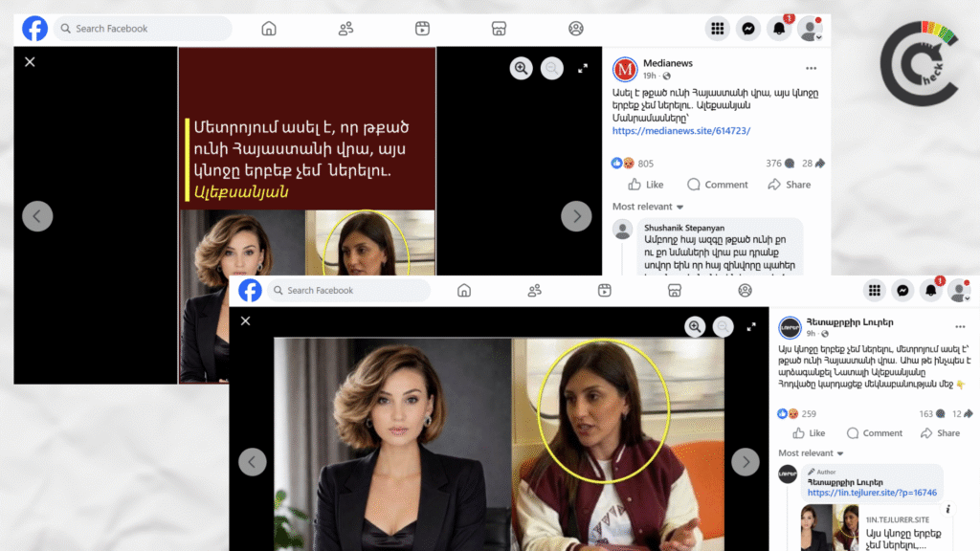Click the top Search Facebook field
Screen dimensions: 980x551
[143, 29]
